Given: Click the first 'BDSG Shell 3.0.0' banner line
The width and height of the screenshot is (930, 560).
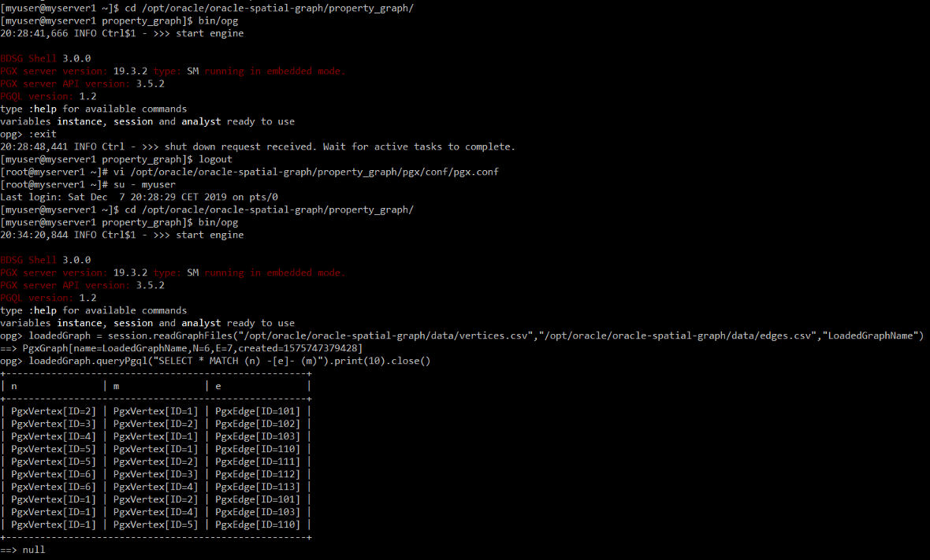Looking at the screenshot, I should coord(46,58).
